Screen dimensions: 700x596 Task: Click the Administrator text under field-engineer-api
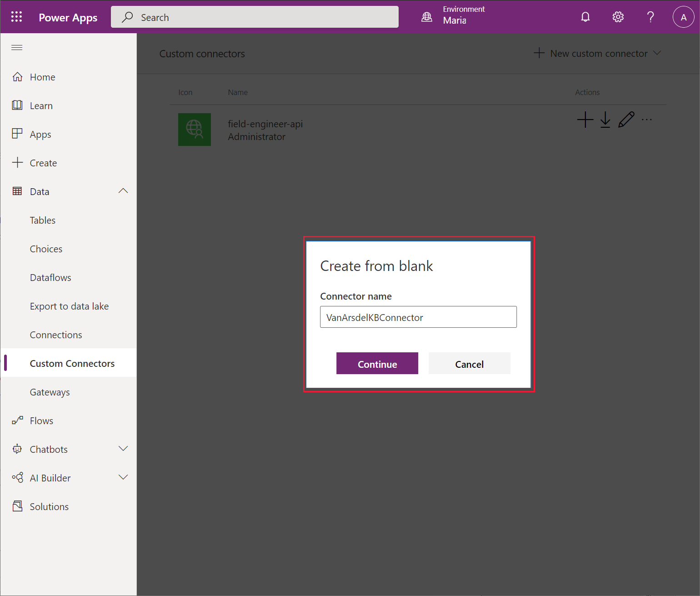pyautogui.click(x=257, y=137)
